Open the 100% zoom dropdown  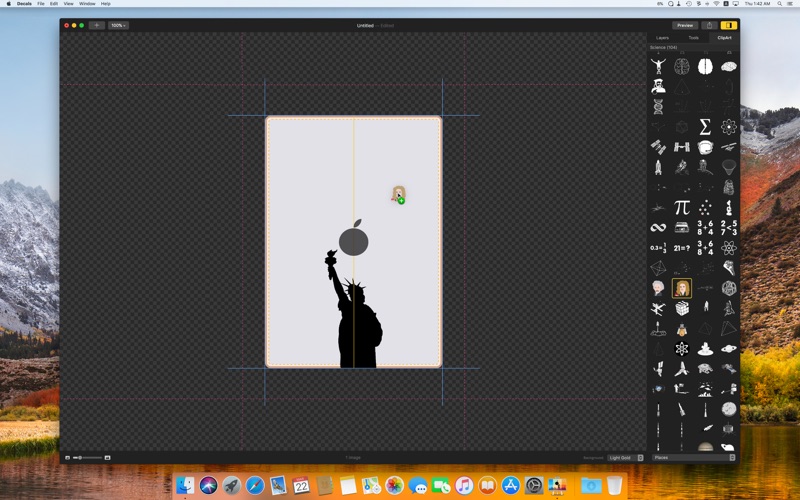[118, 25]
